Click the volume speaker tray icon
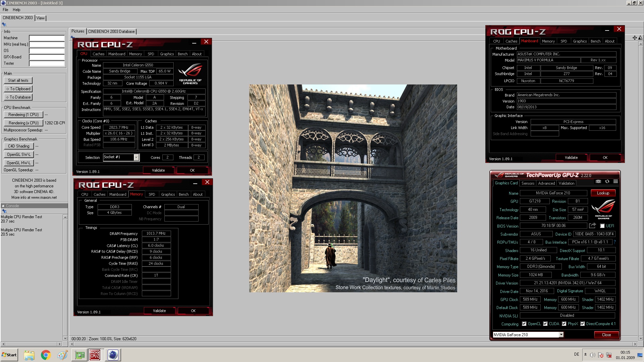Viewport: 644px width, 362px height. tap(593, 355)
